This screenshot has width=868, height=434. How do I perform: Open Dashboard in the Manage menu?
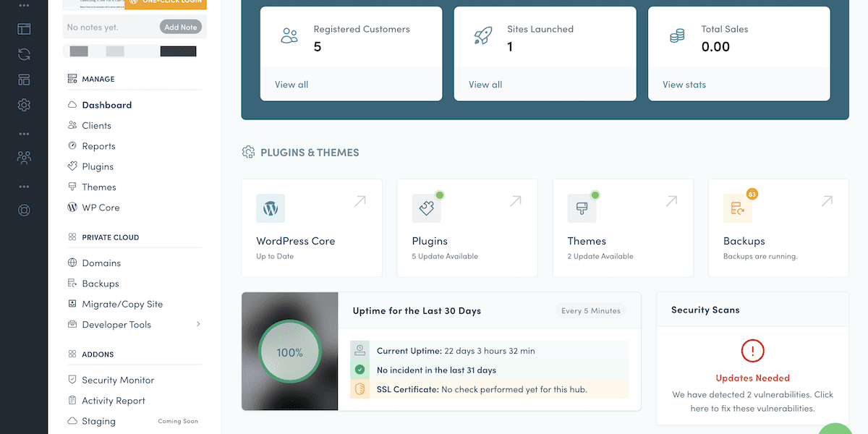107,105
